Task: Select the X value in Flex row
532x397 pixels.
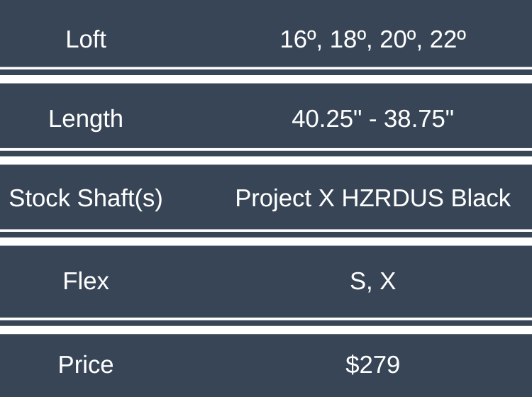Action: pos(387,281)
